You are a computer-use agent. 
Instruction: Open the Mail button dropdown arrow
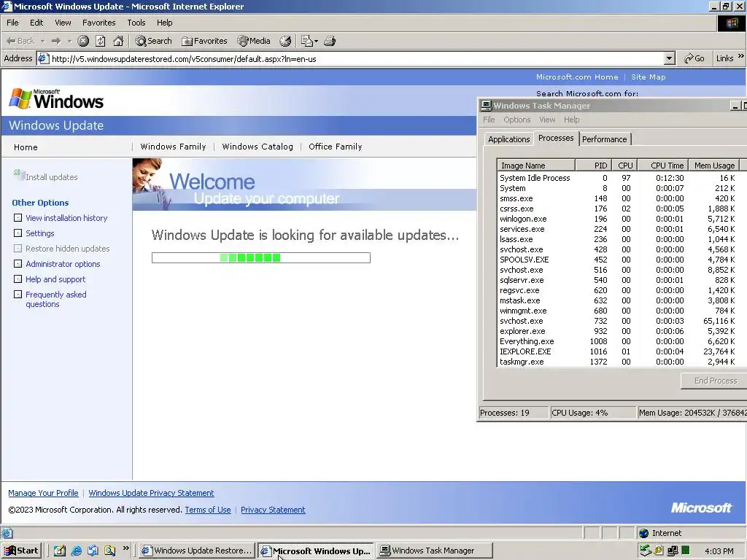pos(316,41)
